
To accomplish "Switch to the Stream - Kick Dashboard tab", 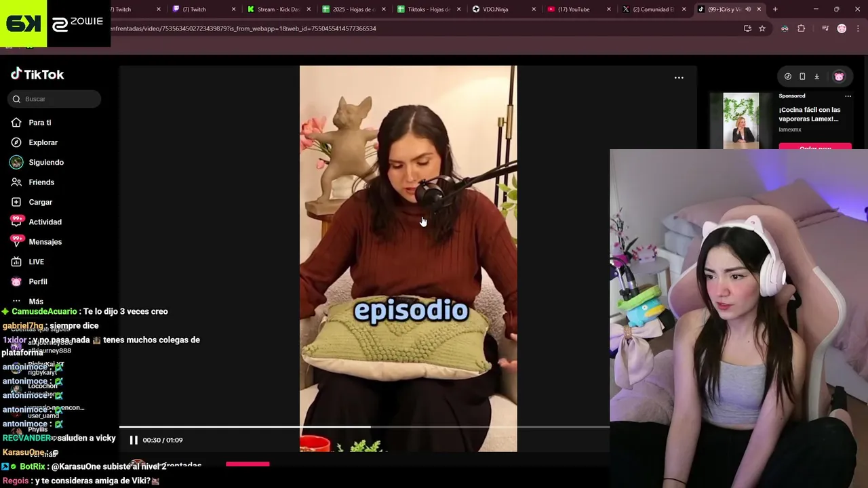I will (278, 9).
